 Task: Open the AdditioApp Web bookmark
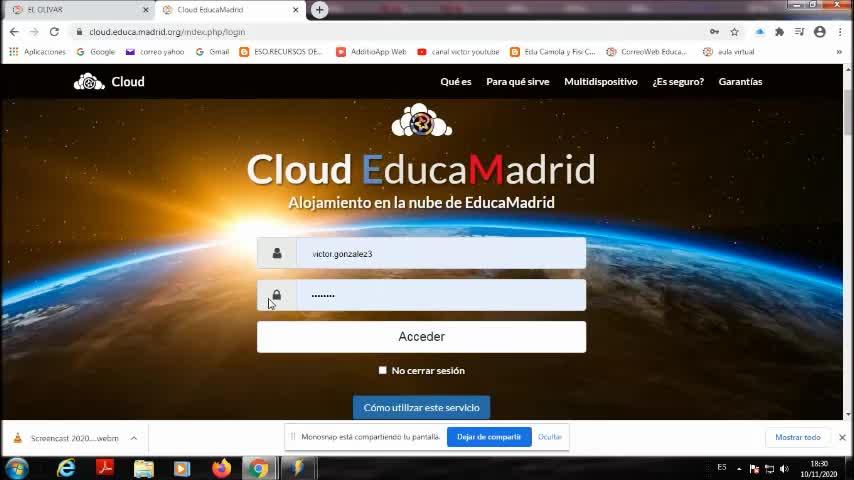pos(371,52)
